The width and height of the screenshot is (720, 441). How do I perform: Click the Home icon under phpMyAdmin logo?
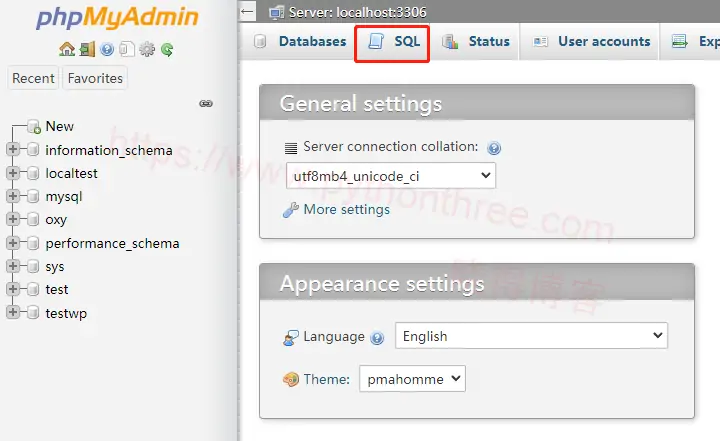tap(67, 49)
